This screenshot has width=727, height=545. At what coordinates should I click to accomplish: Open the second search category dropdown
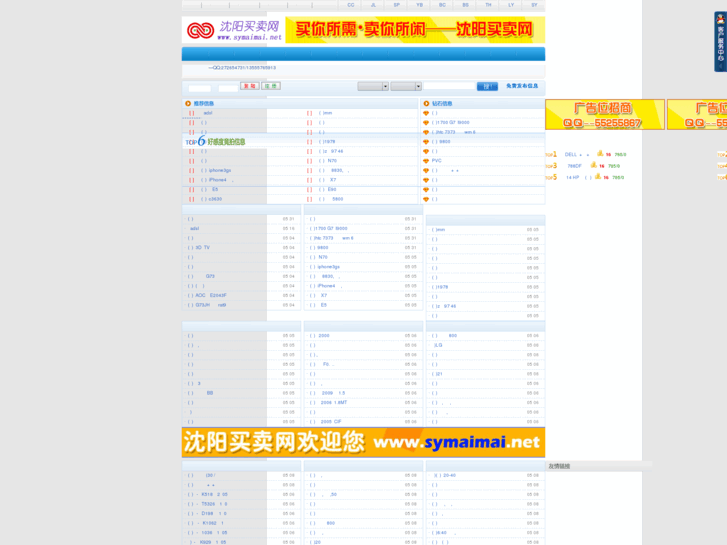406,86
